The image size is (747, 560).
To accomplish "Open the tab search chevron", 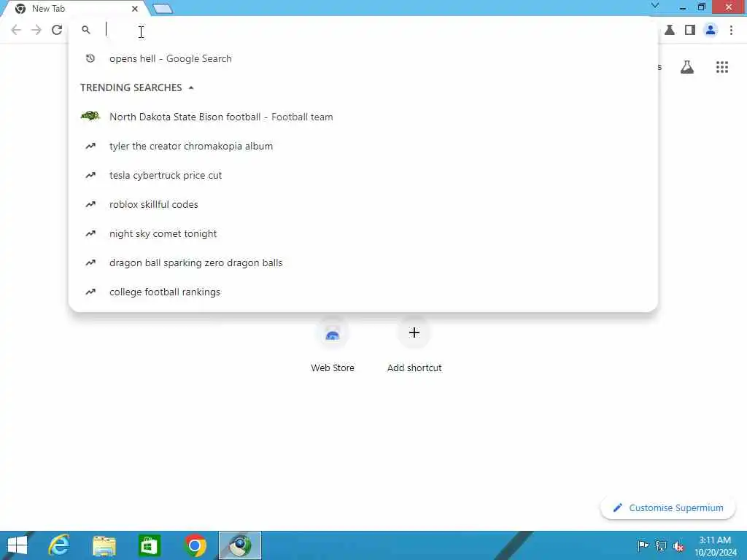I will (655, 6).
